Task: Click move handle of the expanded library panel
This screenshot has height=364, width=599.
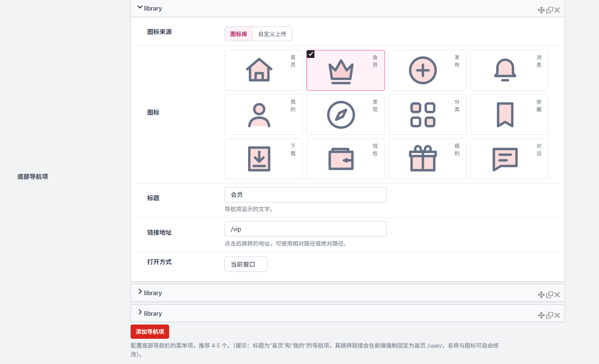Action: click(x=541, y=10)
